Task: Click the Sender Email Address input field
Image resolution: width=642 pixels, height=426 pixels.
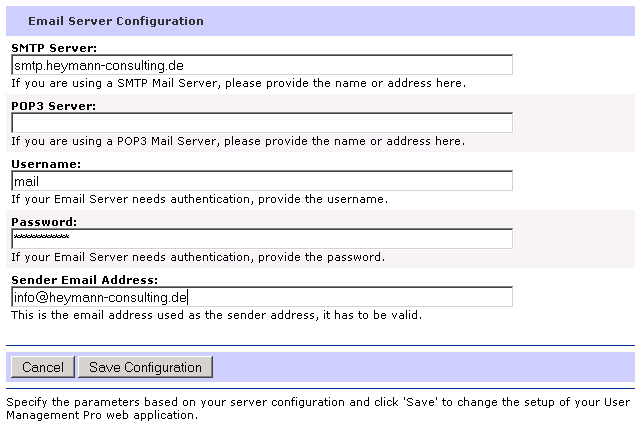Action: point(262,297)
